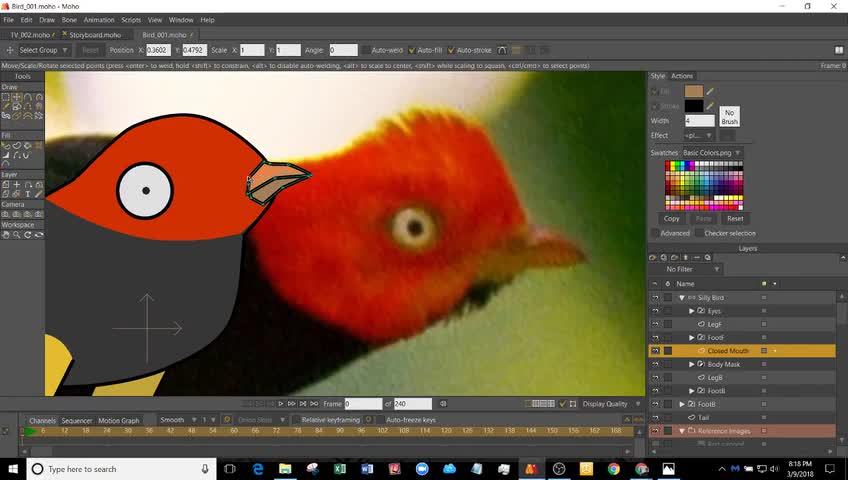This screenshot has width=848, height=480.
Task: Open the No Filter layer dropdown
Action: coord(687,269)
